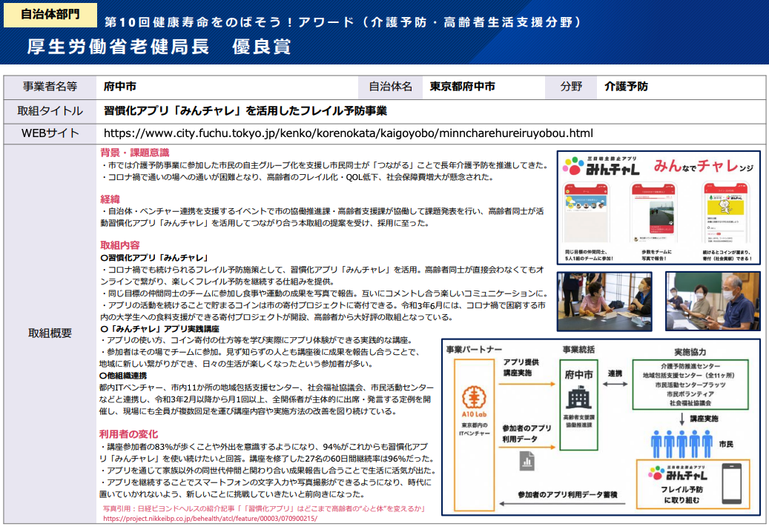
Task: Click the Minchare logo in orange diagram box
Action: pos(678,473)
